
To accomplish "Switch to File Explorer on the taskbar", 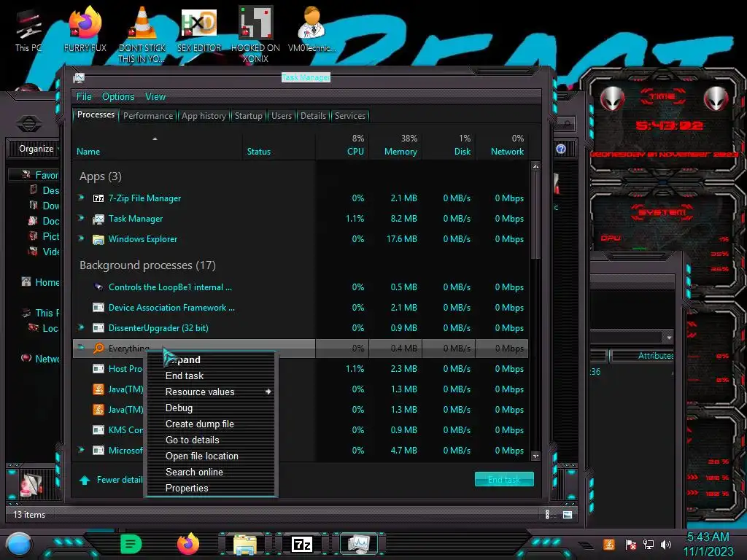I will pyautogui.click(x=245, y=544).
